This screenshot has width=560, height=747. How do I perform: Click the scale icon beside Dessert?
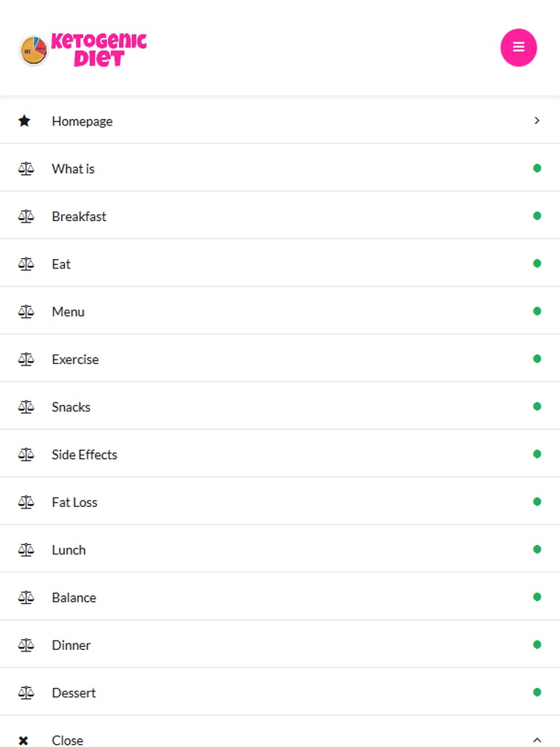pyautogui.click(x=26, y=692)
